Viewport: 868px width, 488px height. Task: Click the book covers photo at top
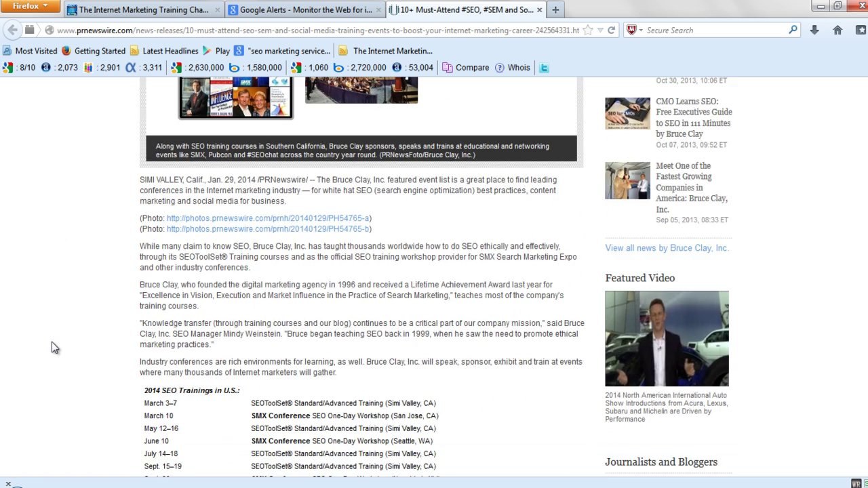(x=235, y=98)
